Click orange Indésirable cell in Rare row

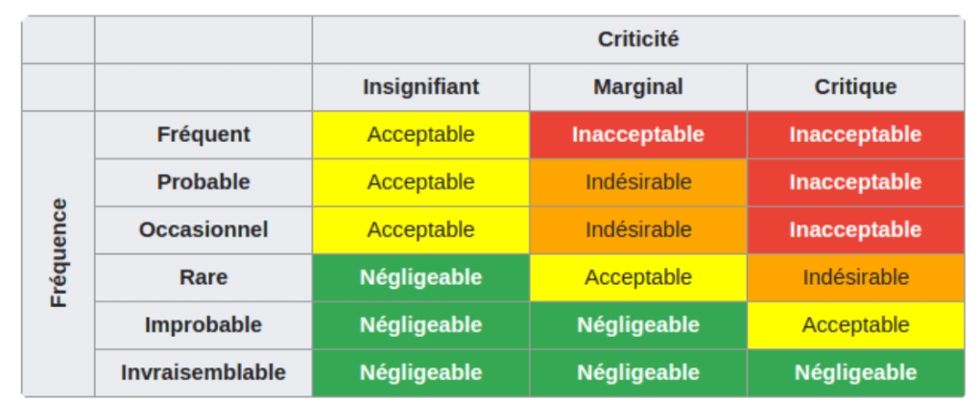pos(855,277)
